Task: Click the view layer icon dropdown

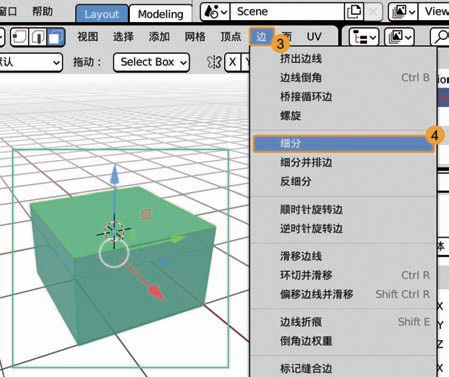Action: 404,12
